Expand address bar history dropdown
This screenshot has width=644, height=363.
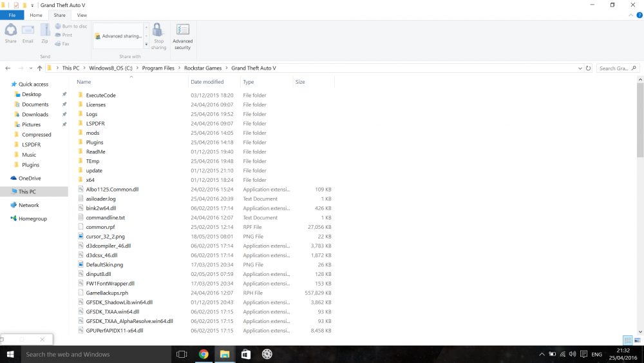(580, 68)
